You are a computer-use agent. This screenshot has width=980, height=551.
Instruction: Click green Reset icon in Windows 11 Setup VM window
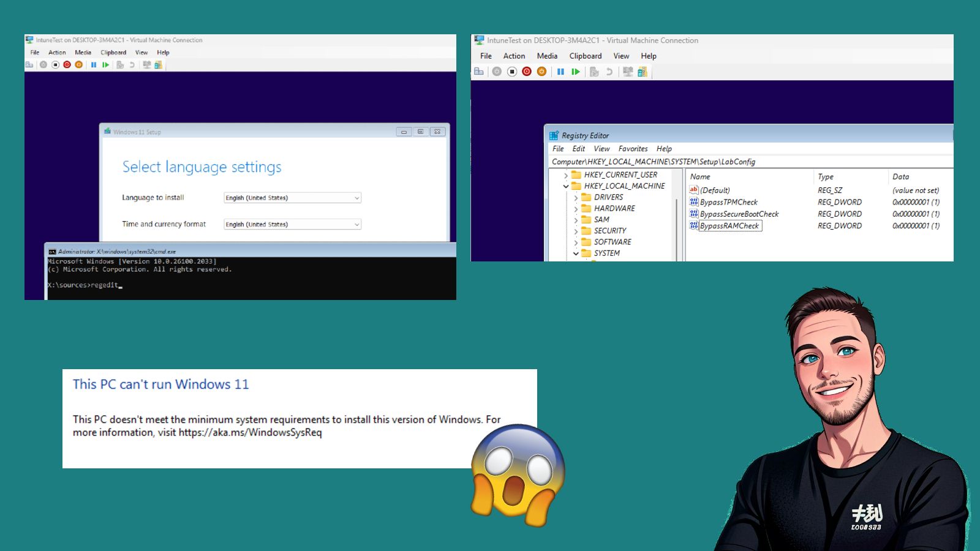[105, 65]
